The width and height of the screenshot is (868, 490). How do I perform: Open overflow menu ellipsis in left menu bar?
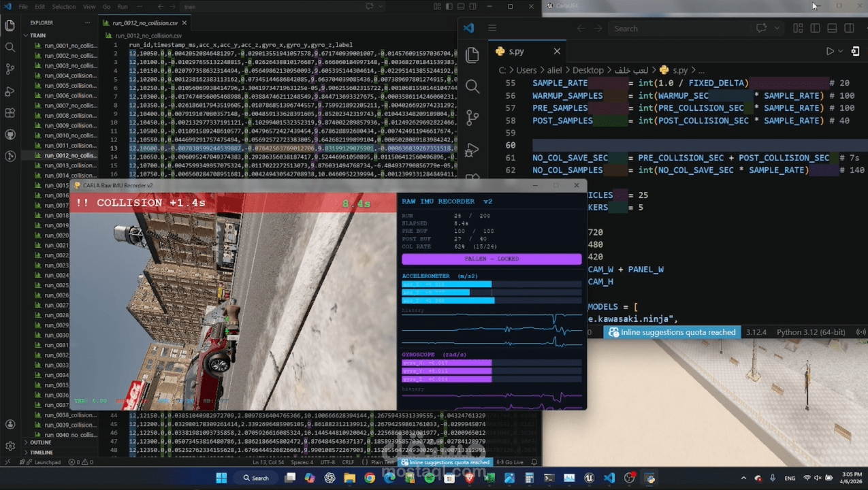[140, 6]
